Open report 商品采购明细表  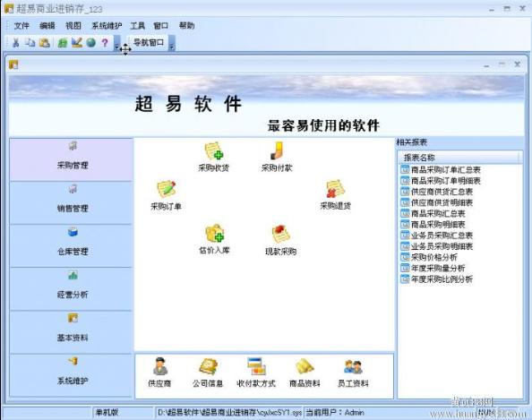433,224
